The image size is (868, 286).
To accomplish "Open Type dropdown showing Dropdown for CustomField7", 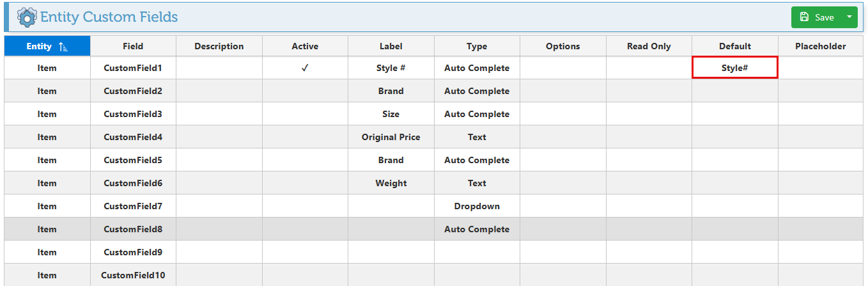I will click(x=477, y=206).
